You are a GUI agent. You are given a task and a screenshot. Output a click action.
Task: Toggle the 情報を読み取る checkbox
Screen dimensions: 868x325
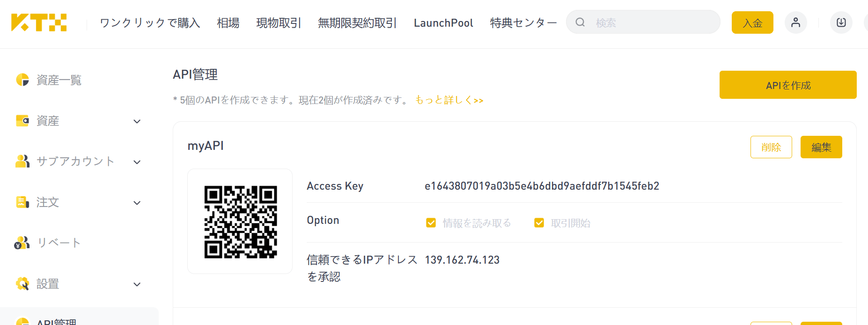[x=431, y=223]
